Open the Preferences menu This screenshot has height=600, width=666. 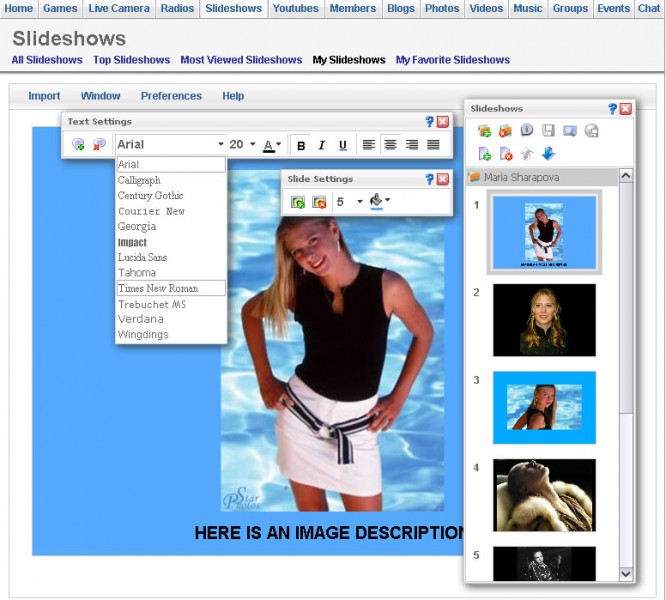point(171,96)
